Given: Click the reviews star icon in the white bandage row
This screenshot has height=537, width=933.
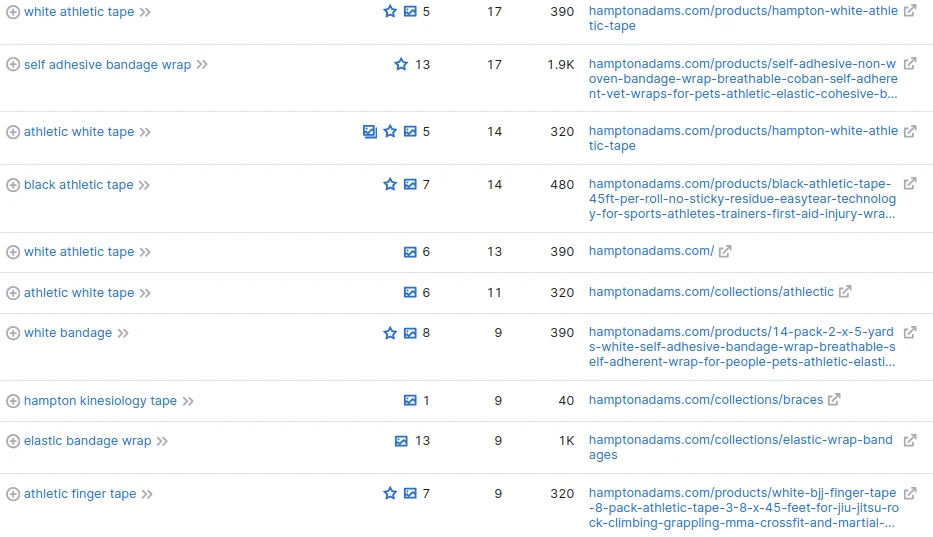Looking at the screenshot, I should (390, 332).
